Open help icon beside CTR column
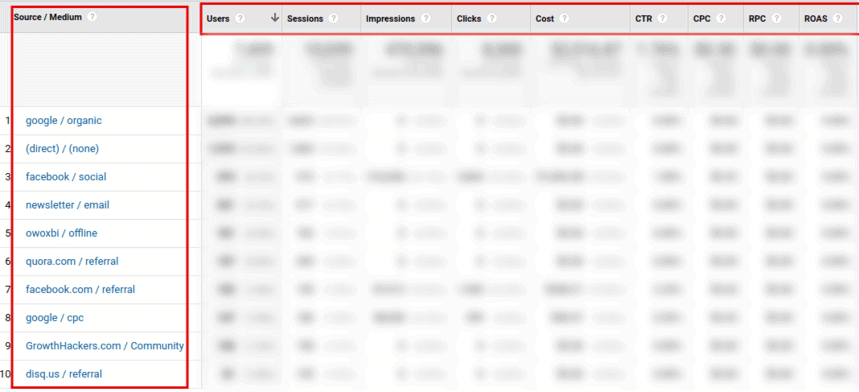Screen dimensions: 859x392 662,19
